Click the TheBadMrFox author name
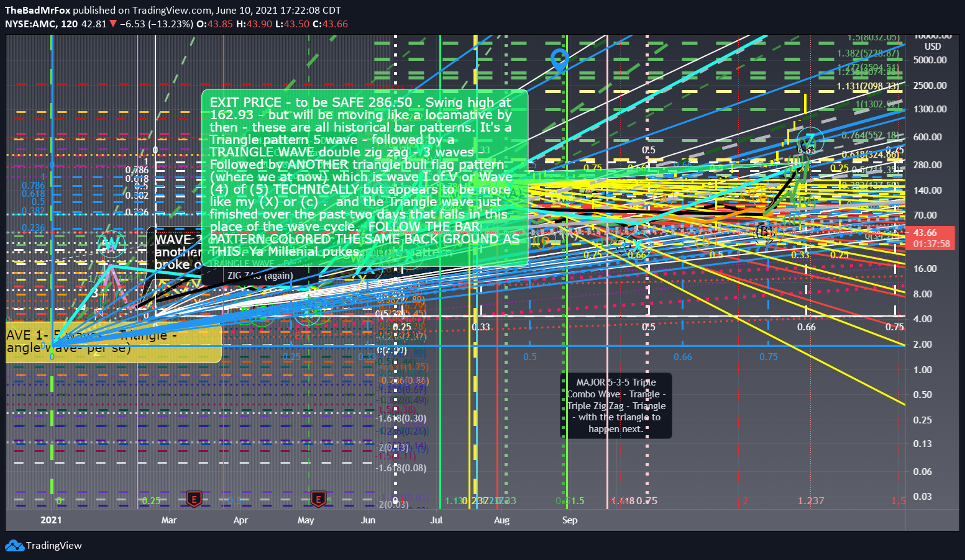The width and height of the screenshot is (965, 560). (37, 10)
